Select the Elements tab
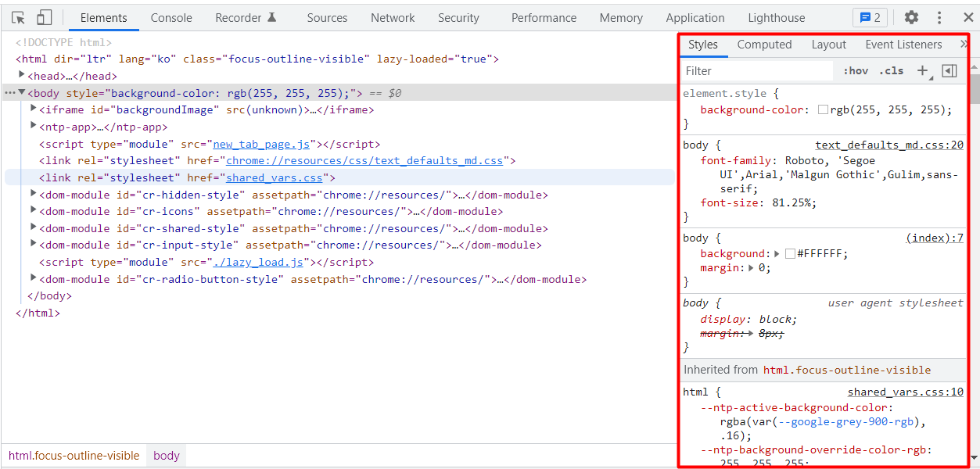This screenshot has width=980, height=469. point(103,17)
